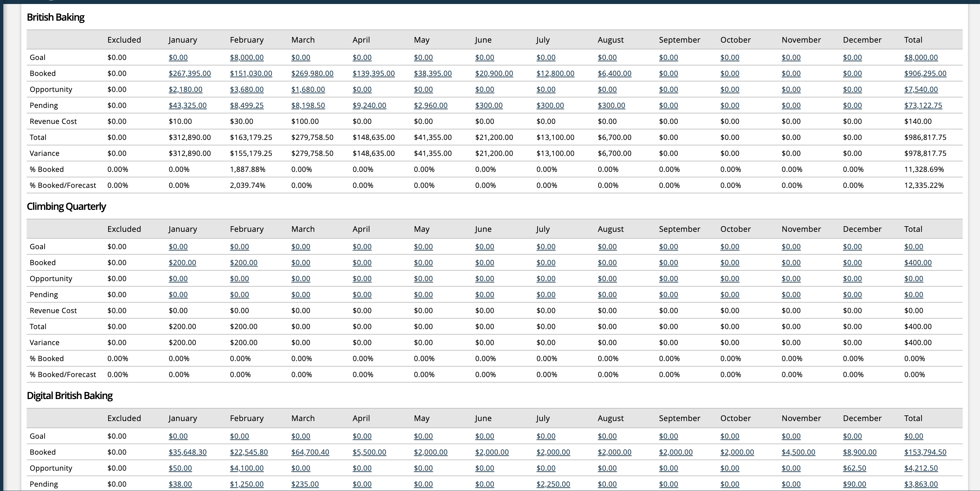
Task: Click February Opportunity $4,100.00 under Digital British Baking
Action: (247, 469)
